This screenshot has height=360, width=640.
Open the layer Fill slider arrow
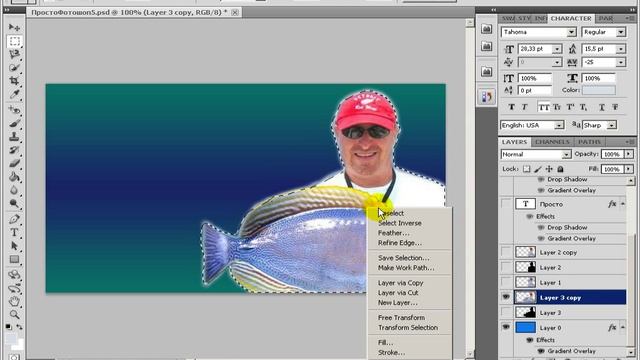click(629, 169)
